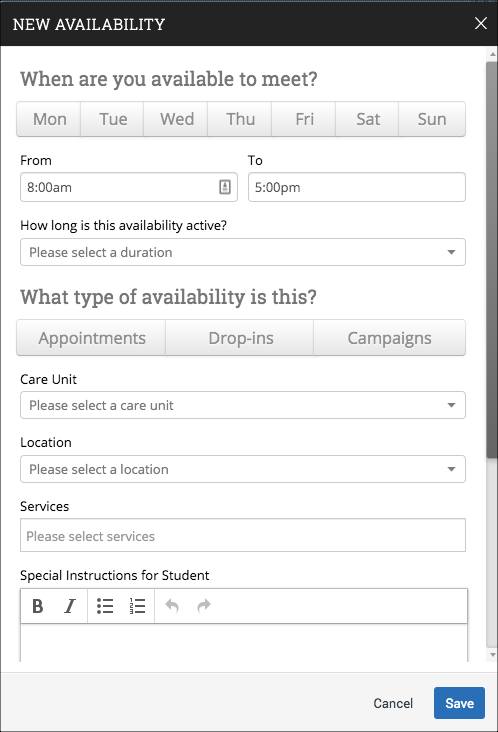
Task: Toggle Wednesday availability
Action: pyautogui.click(x=176, y=119)
